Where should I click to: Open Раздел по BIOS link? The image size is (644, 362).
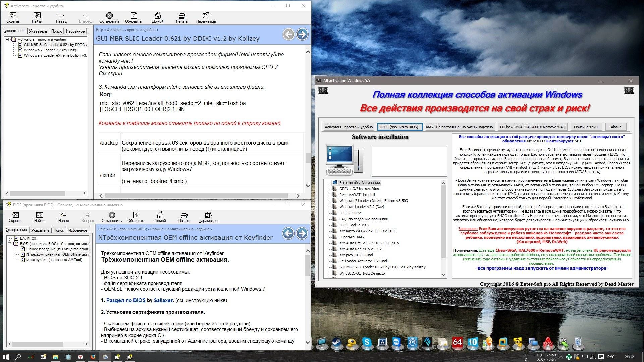(126, 300)
